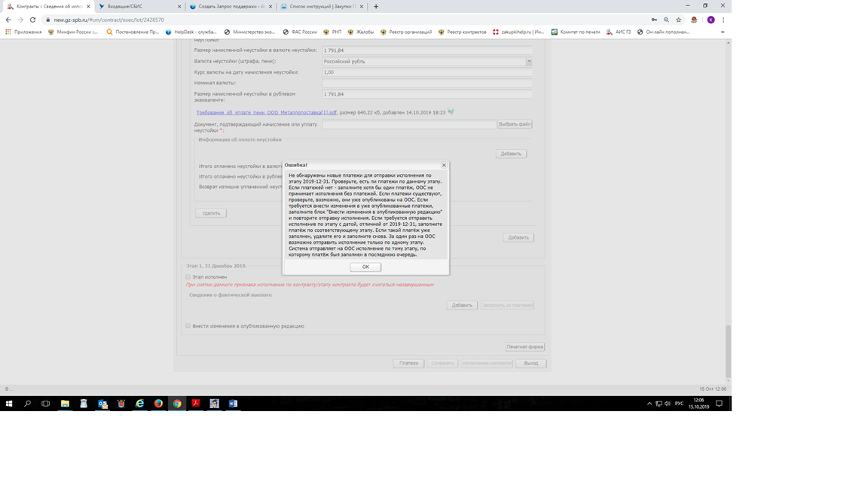Open the browser zoom indicator icon

(667, 20)
